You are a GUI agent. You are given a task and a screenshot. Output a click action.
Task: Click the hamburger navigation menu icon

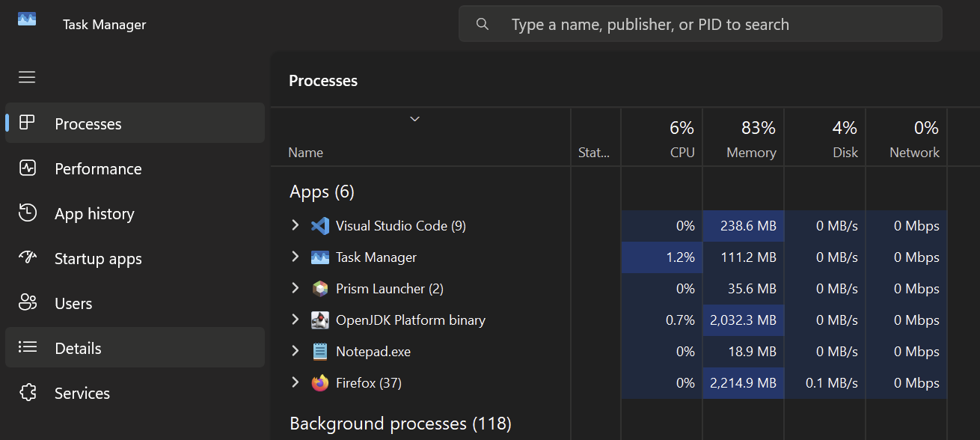[27, 77]
